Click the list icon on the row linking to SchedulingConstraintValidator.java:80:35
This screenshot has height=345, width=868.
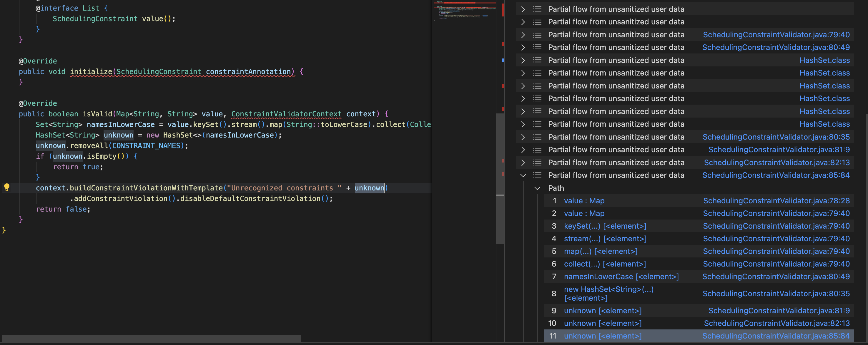(537, 137)
